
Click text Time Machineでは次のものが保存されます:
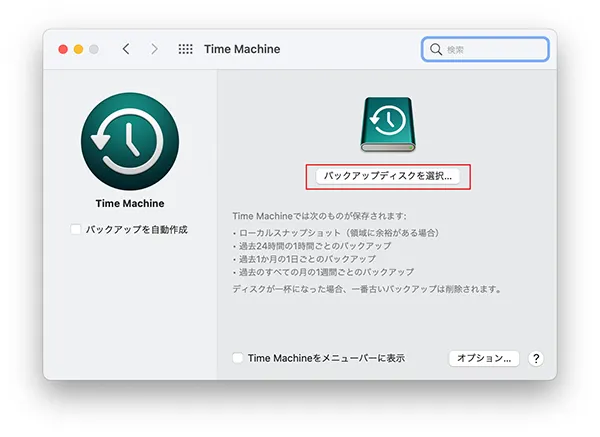pyautogui.click(x=320, y=216)
